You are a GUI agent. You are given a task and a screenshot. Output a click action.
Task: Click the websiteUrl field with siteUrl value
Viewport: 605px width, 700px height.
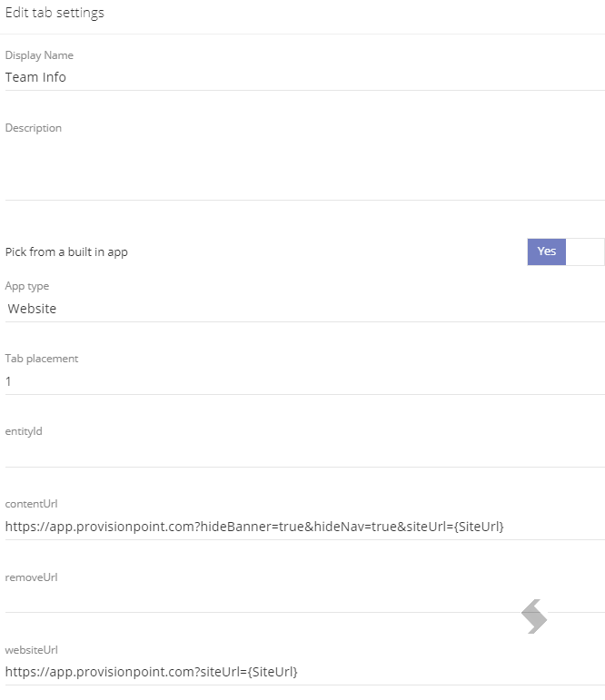coord(304,673)
